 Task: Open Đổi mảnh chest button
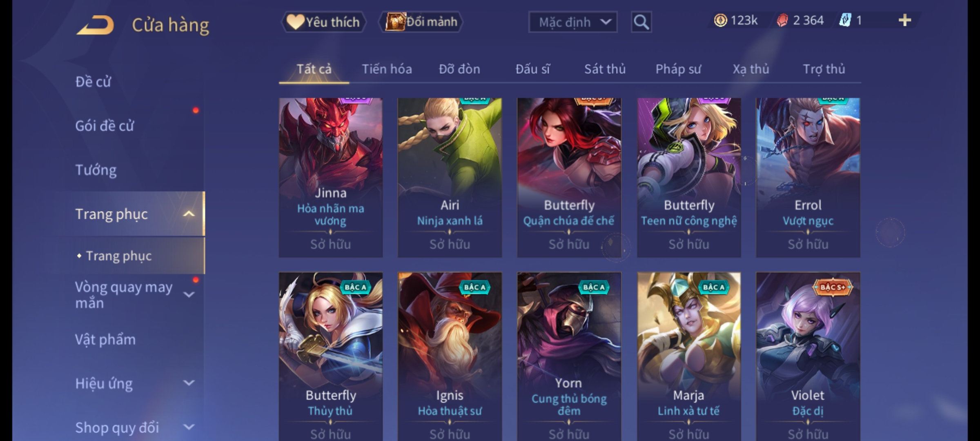pyautogui.click(x=421, y=22)
